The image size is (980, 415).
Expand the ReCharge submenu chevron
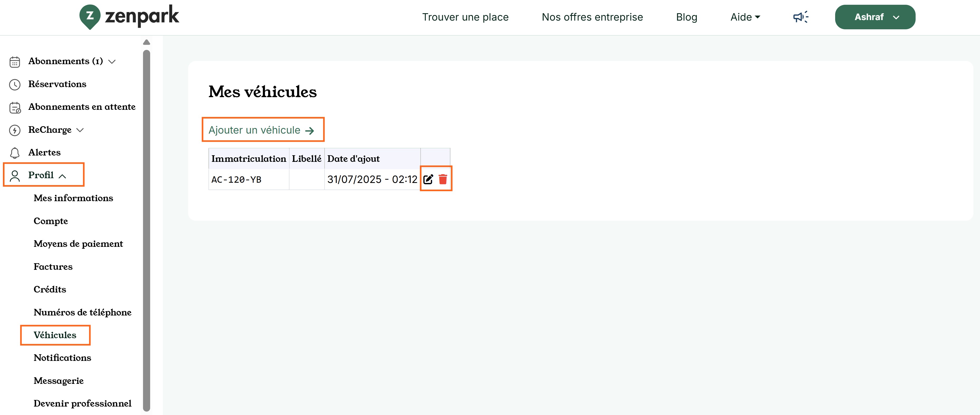[x=80, y=130]
